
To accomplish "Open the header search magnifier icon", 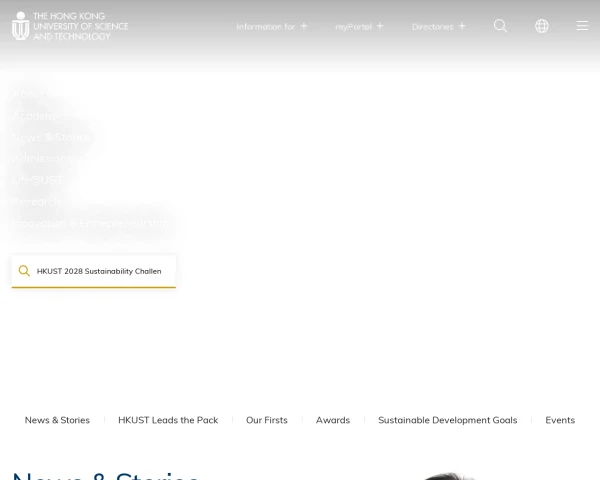I will pyautogui.click(x=500, y=26).
